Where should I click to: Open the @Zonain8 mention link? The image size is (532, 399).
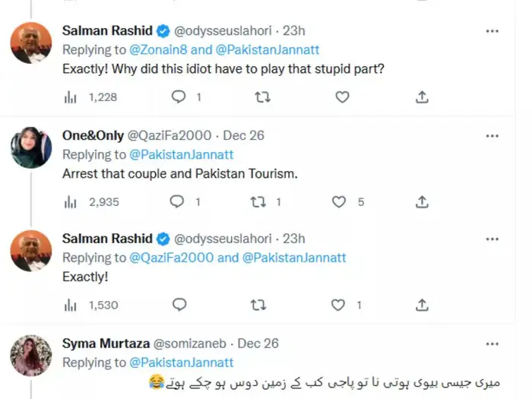(x=163, y=50)
